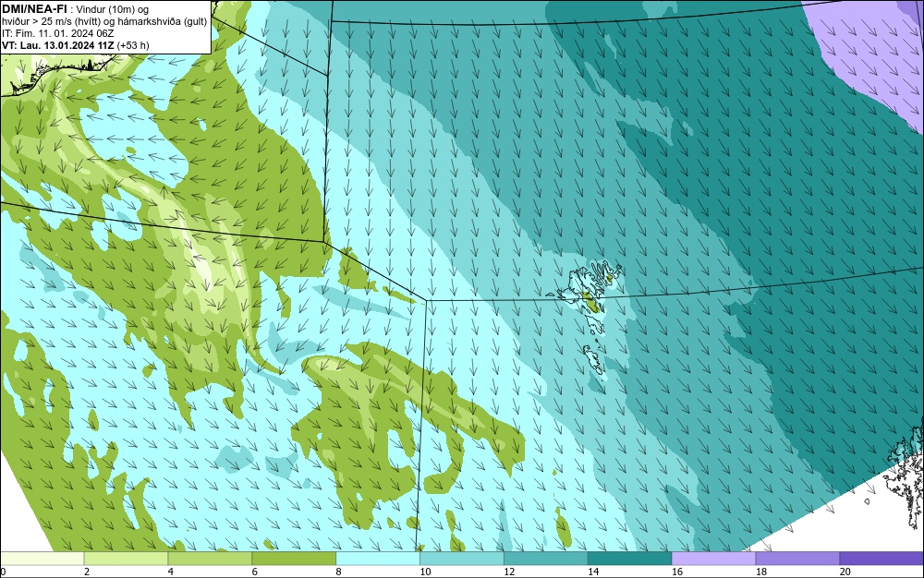This screenshot has width=924, height=578.
Task: Click the '16' label under the color scale
Action: pos(677,572)
